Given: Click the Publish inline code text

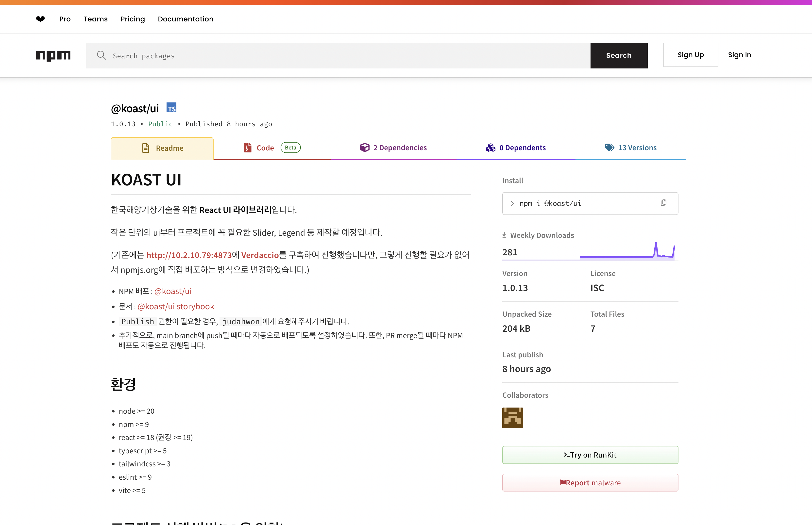Looking at the screenshot, I should (138, 322).
